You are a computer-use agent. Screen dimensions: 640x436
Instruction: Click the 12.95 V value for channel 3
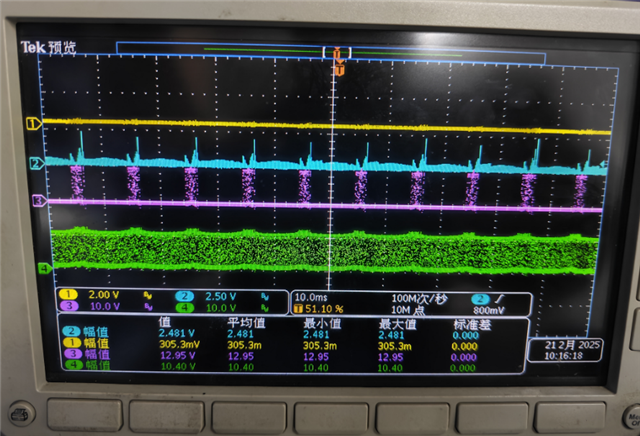coord(178,355)
